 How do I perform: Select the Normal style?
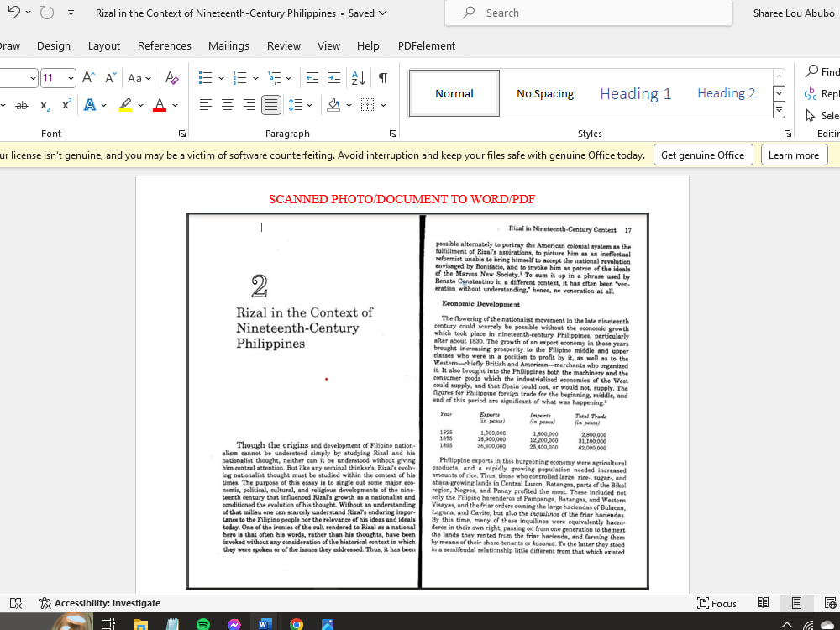click(x=454, y=93)
